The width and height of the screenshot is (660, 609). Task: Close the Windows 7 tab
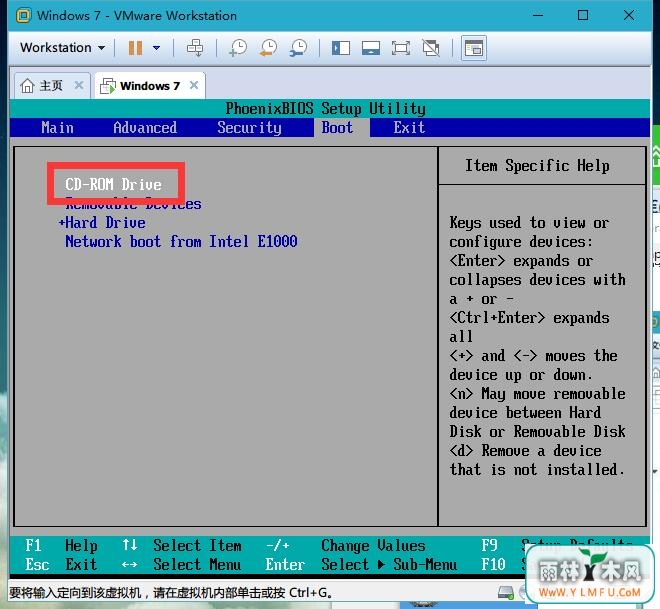pyautogui.click(x=194, y=85)
